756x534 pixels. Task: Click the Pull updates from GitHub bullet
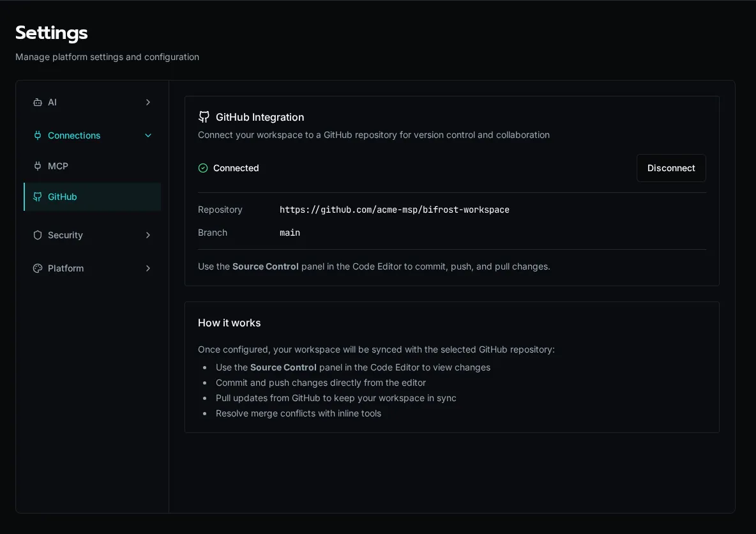(336, 398)
